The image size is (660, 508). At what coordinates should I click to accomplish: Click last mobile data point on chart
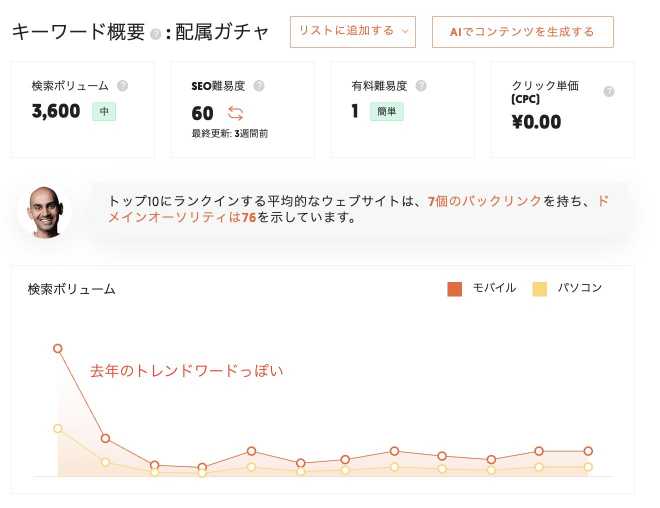click(x=588, y=451)
